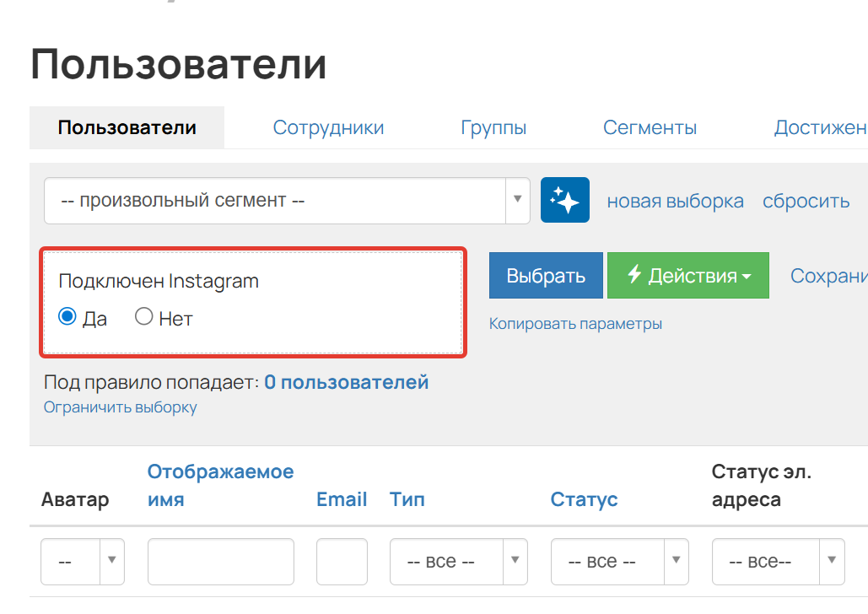Open the Группы tab
This screenshot has height=614, width=868.
[x=493, y=127]
